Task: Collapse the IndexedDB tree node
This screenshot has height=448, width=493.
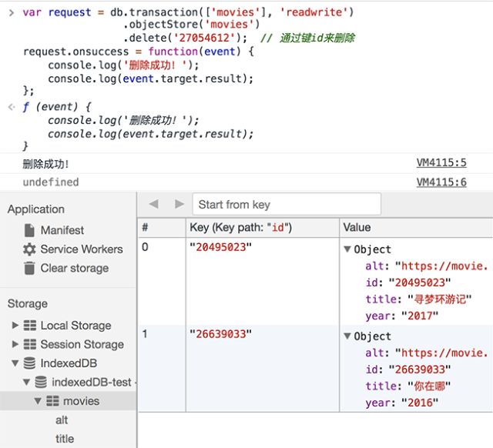Action: pos(15,363)
